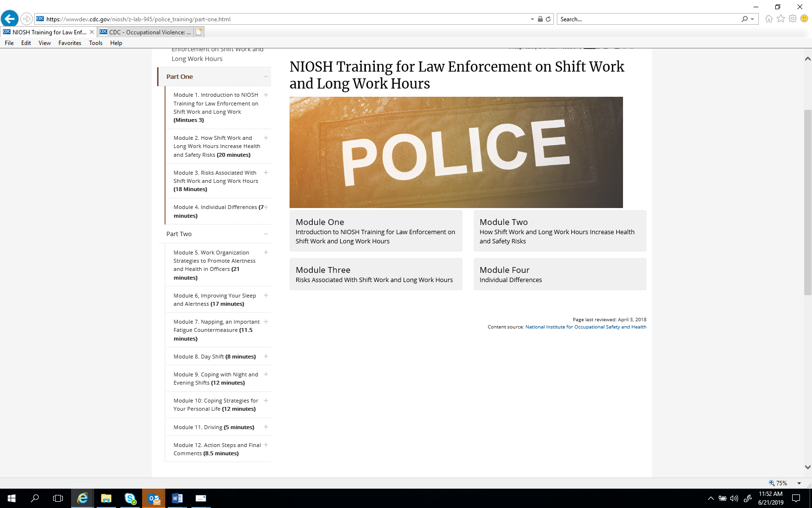Image resolution: width=812 pixels, height=508 pixels.
Task: Open Skype from the taskbar
Action: (130, 498)
